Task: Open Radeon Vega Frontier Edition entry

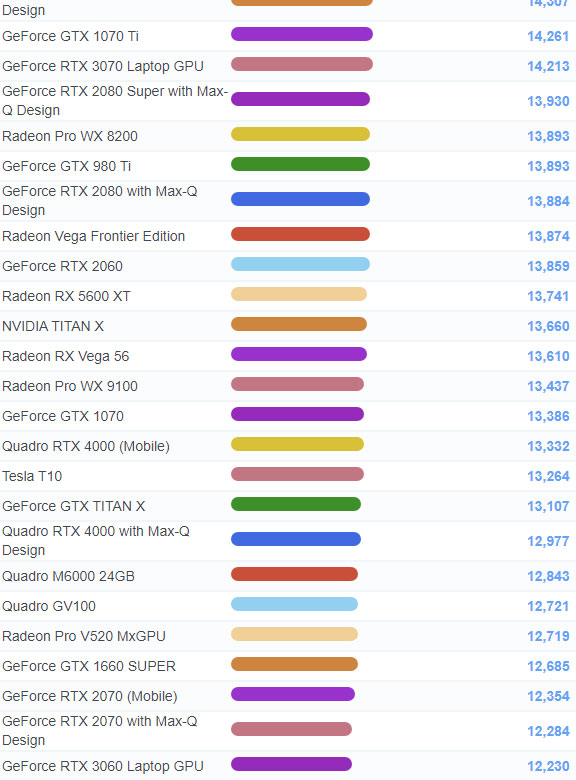Action: point(94,236)
